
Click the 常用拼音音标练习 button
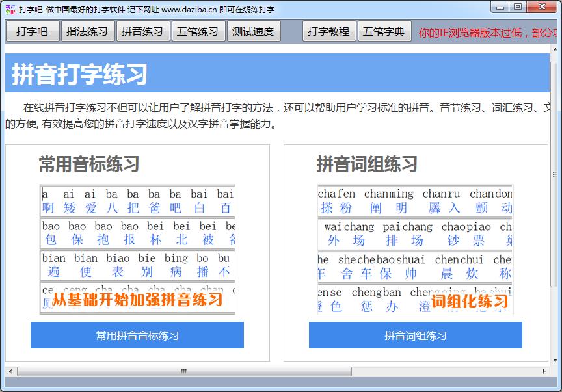click(x=137, y=335)
